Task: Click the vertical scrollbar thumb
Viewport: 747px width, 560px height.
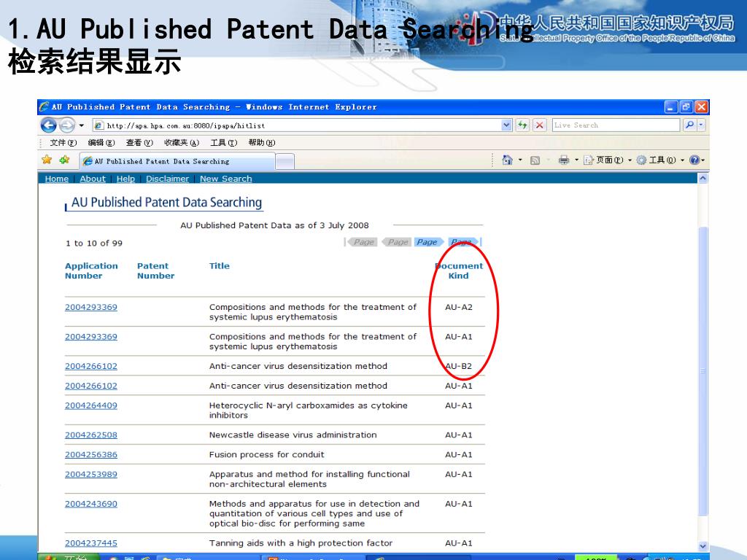Action: pos(703,371)
